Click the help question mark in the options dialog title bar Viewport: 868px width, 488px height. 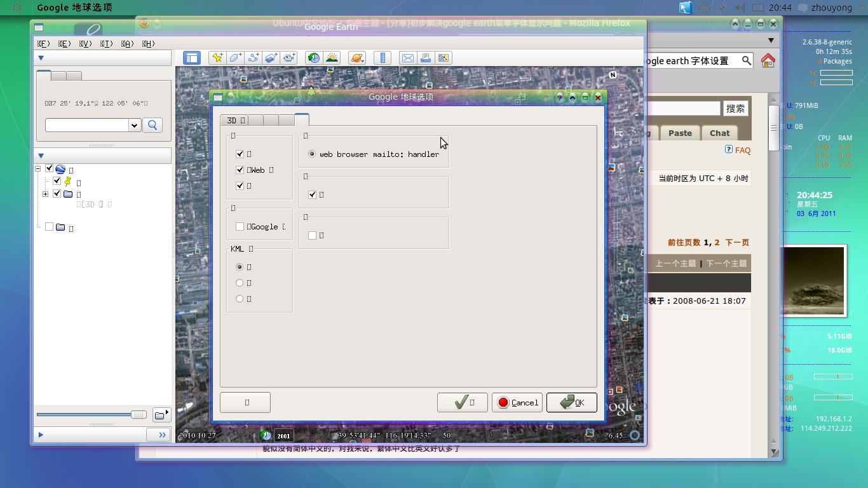pyautogui.click(x=559, y=97)
